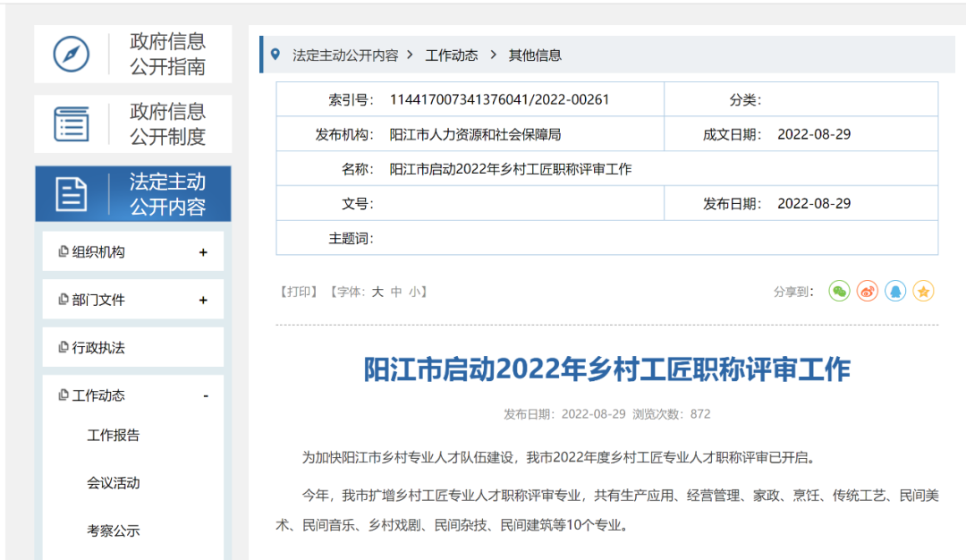Set font size to 大
This screenshot has width=966, height=560.
coord(377,291)
